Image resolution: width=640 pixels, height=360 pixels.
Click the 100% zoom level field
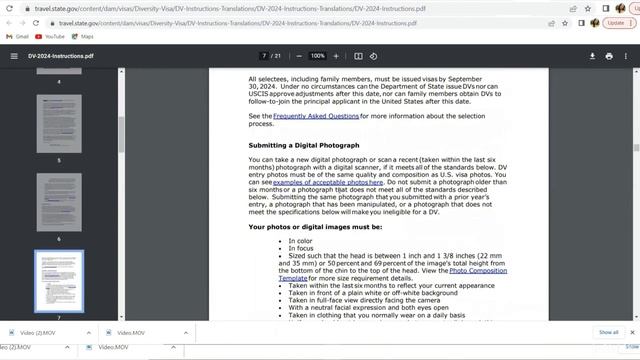[318, 56]
